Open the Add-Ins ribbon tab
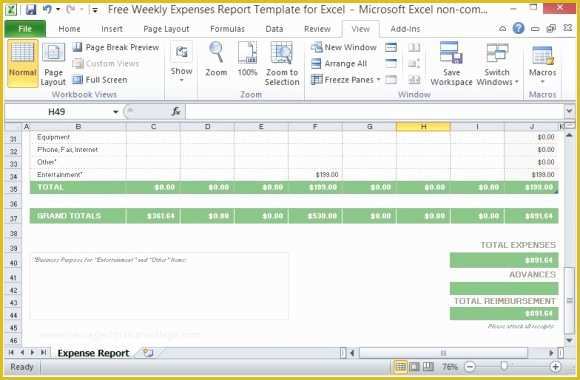The width and height of the screenshot is (580, 380). tap(405, 29)
